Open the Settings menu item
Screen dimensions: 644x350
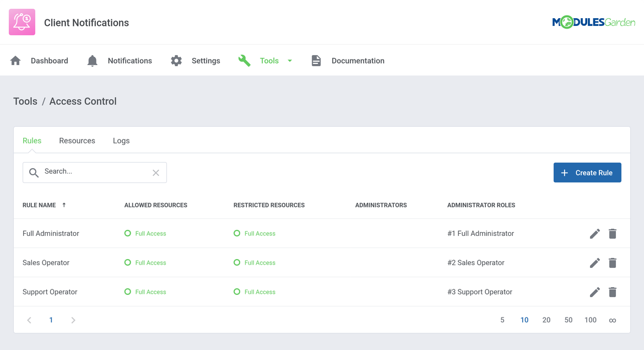[x=206, y=61]
